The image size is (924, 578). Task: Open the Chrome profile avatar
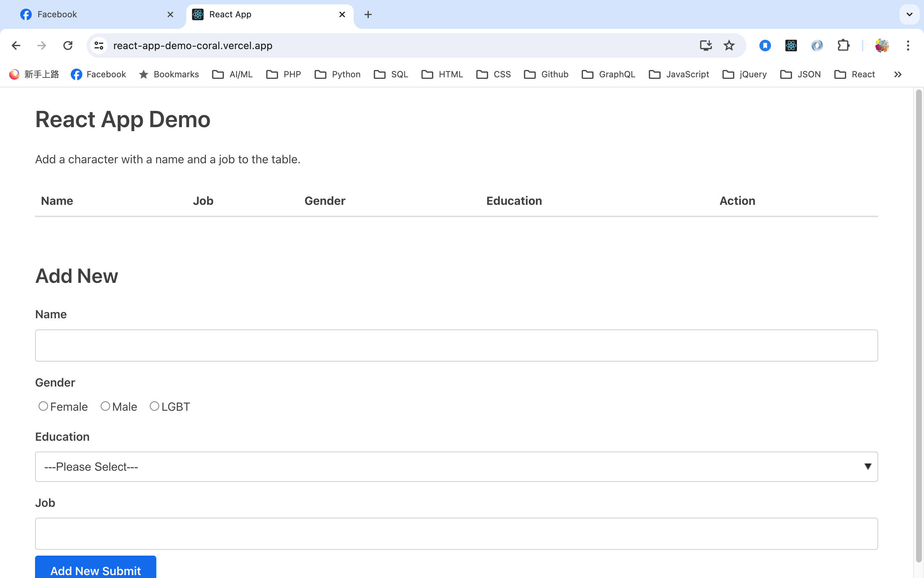[882, 46]
